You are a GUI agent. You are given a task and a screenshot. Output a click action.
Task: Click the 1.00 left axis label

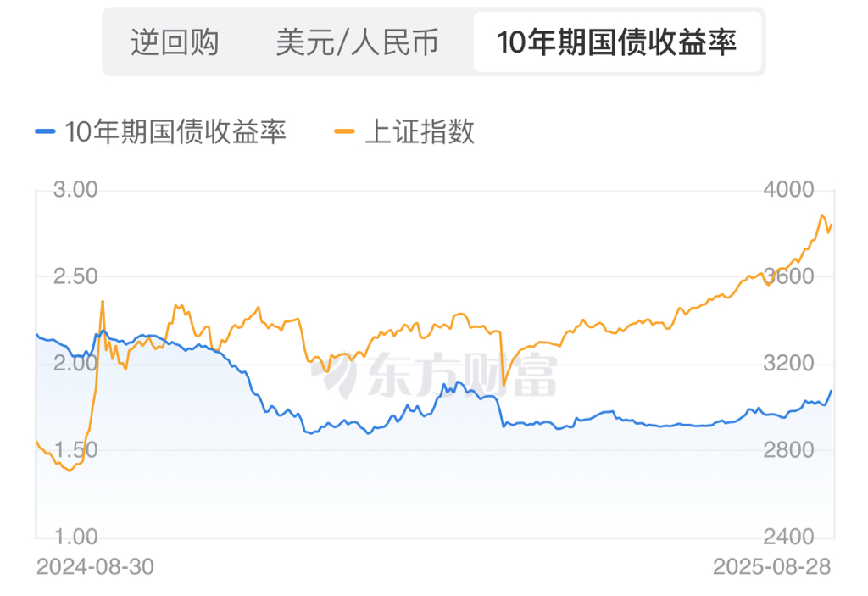[x=75, y=537]
